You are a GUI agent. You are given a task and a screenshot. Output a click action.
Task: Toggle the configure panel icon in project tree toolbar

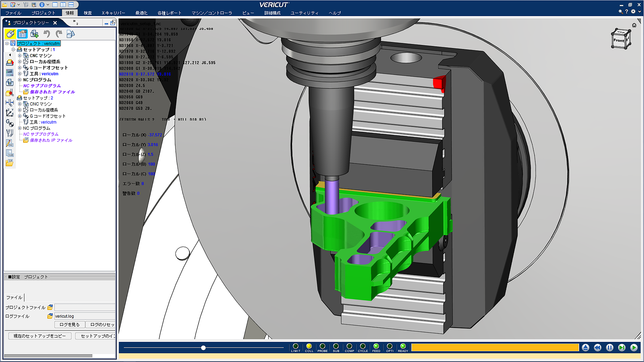point(22,34)
